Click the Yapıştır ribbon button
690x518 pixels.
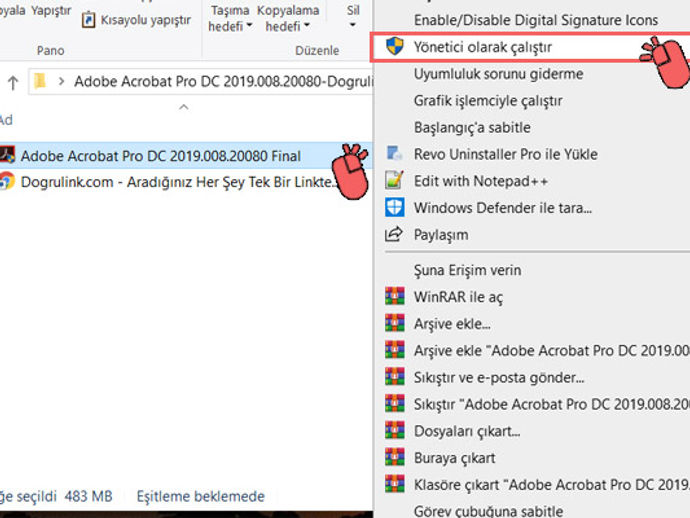pyautogui.click(x=51, y=10)
